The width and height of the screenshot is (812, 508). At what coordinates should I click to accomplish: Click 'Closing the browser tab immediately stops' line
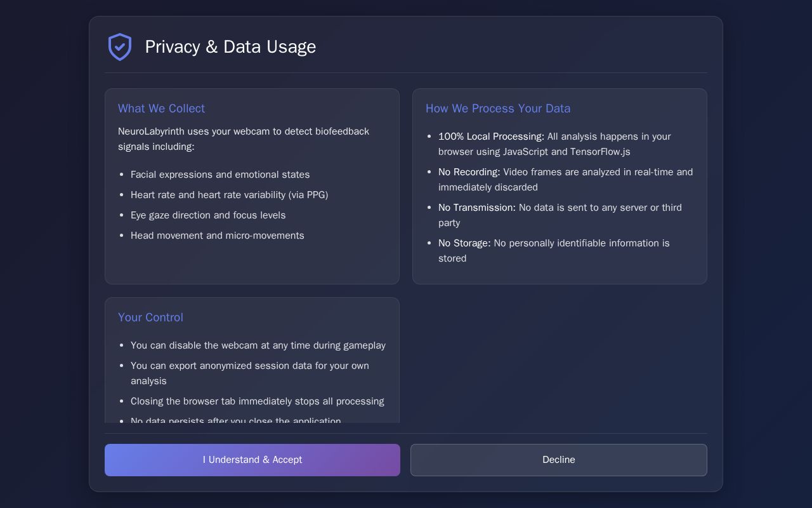tap(258, 401)
